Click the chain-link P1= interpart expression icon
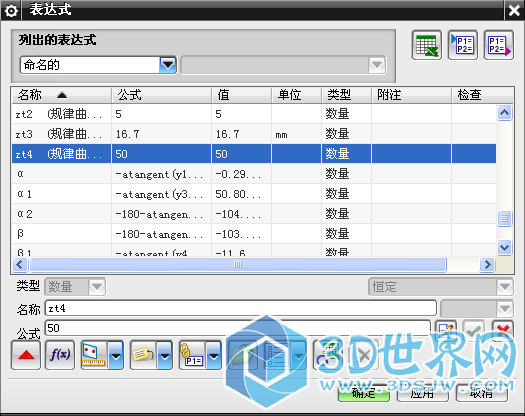 point(192,355)
